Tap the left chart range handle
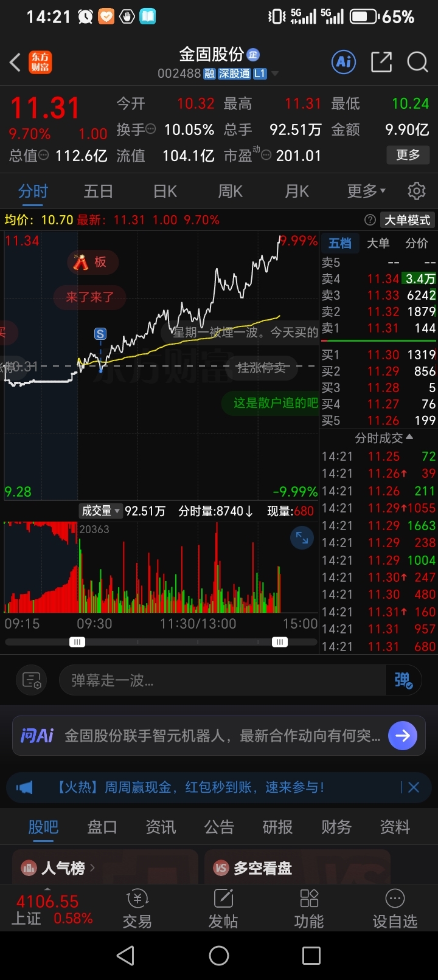The width and height of the screenshot is (438, 980). point(77,642)
